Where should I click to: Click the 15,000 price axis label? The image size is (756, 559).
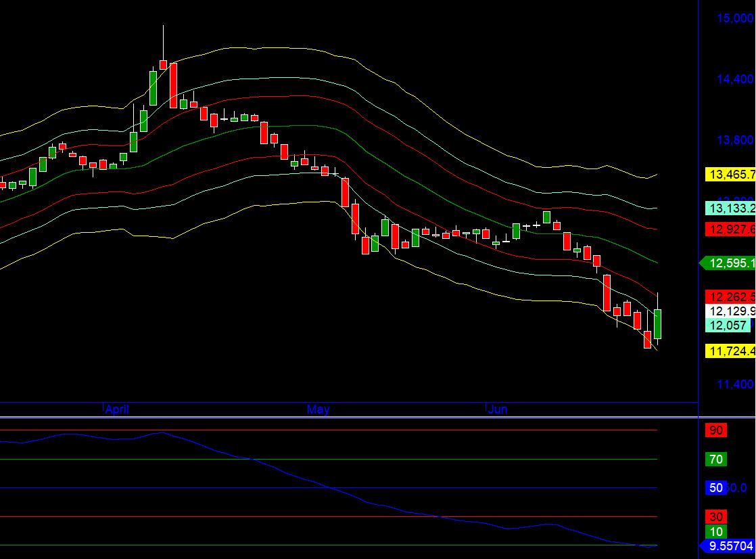(x=735, y=18)
